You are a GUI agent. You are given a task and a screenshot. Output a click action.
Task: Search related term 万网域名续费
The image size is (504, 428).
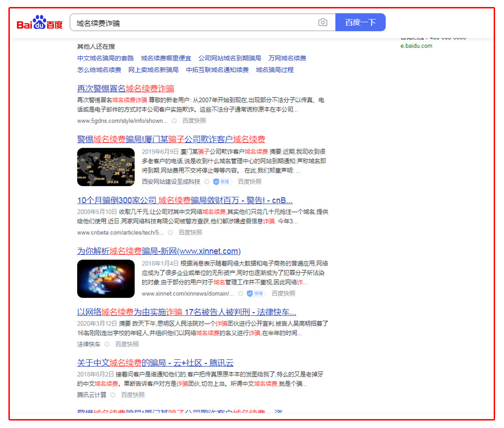[x=287, y=58]
